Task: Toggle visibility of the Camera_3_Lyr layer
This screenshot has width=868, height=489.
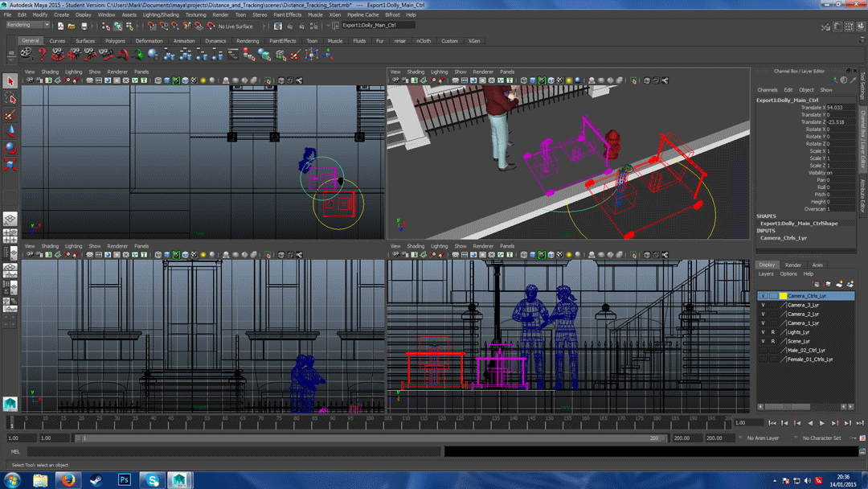Action: (764, 306)
